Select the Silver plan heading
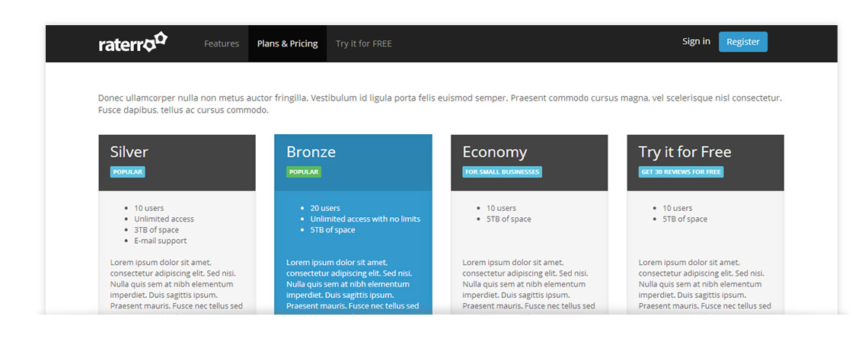 pyautogui.click(x=129, y=152)
